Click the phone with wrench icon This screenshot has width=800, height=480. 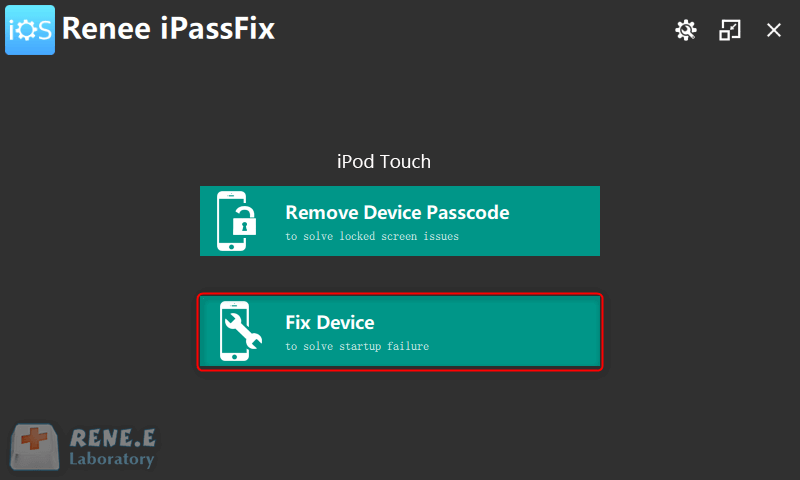(237, 331)
